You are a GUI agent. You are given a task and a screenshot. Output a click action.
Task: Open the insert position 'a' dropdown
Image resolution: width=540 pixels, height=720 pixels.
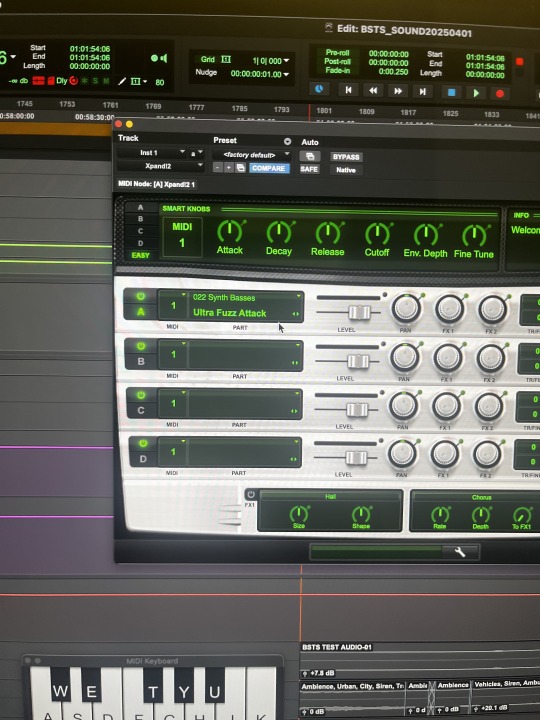pyautogui.click(x=196, y=153)
